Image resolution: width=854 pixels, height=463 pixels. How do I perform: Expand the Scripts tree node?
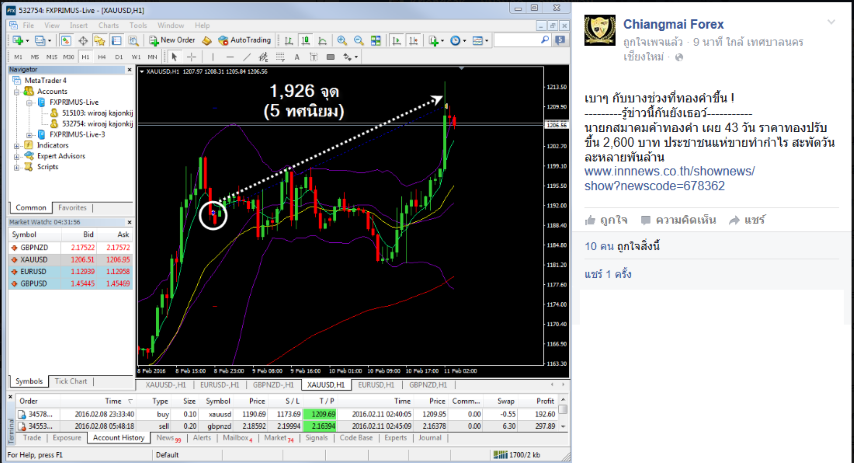pos(17,167)
